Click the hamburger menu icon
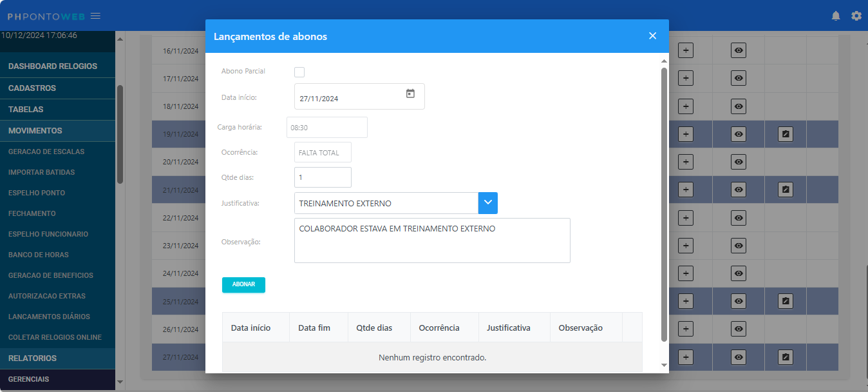The image size is (868, 392). (x=95, y=15)
